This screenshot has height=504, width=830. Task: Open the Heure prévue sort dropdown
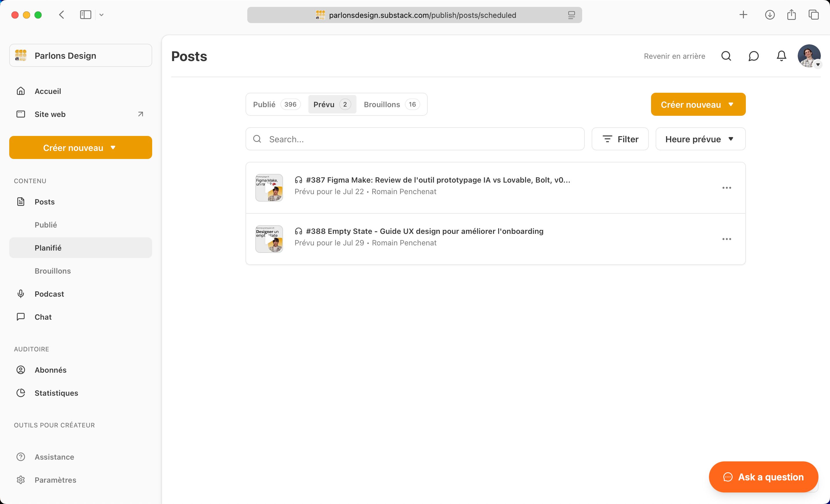(700, 139)
